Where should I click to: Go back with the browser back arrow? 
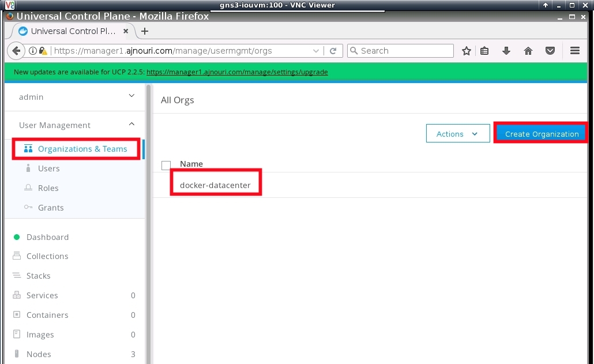click(x=16, y=51)
